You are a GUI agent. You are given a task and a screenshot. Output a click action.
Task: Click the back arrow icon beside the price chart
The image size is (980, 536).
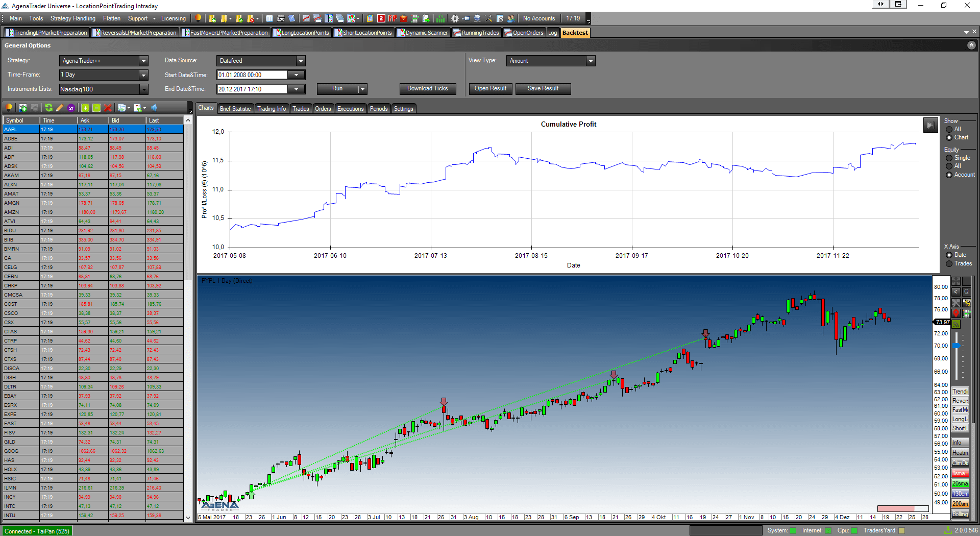956,292
